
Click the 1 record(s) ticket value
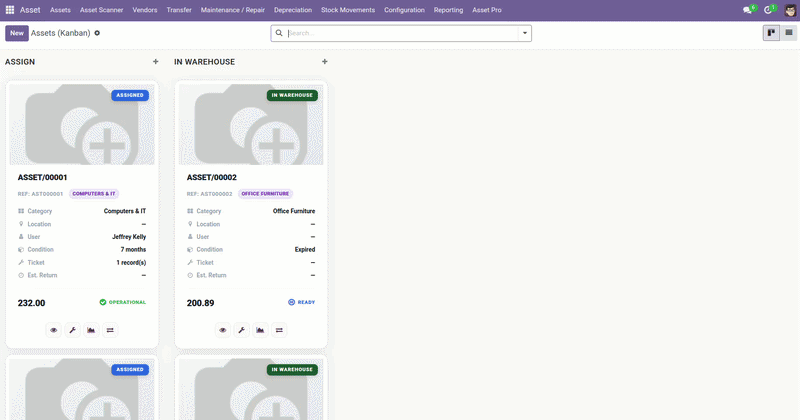pos(131,262)
